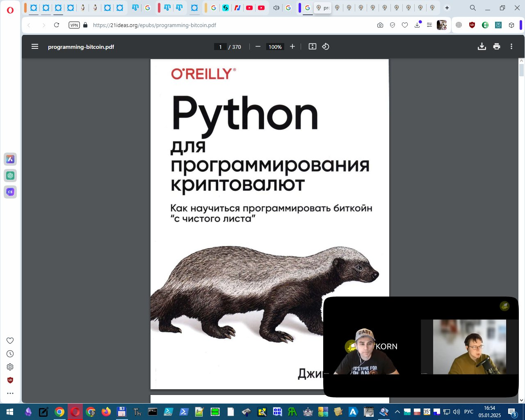Fit the PDF page to the window

click(313, 47)
